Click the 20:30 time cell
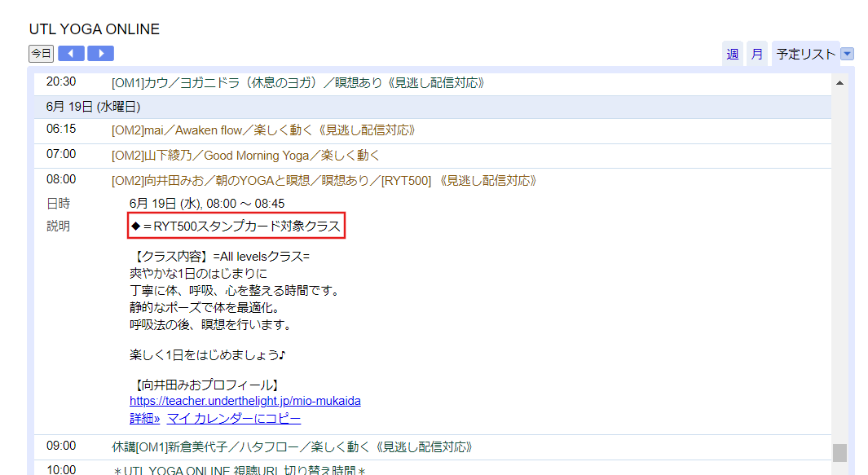868x475 pixels. (x=61, y=82)
